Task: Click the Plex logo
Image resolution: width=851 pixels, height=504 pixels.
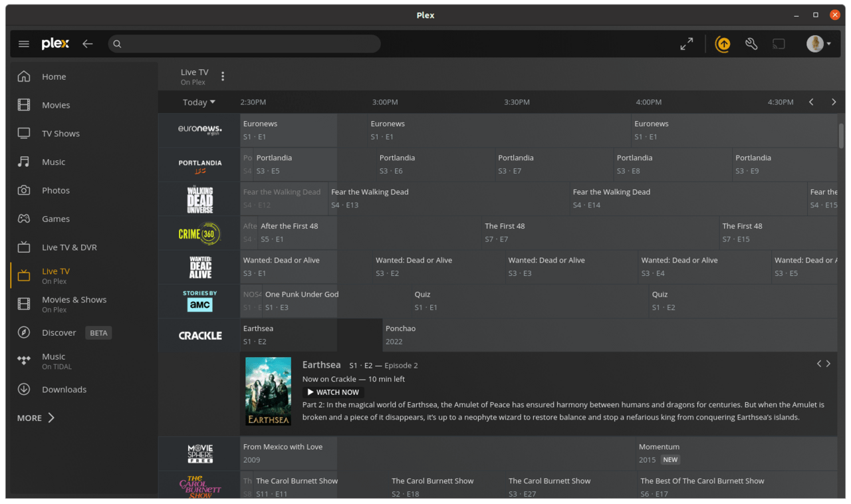Action: tap(55, 44)
